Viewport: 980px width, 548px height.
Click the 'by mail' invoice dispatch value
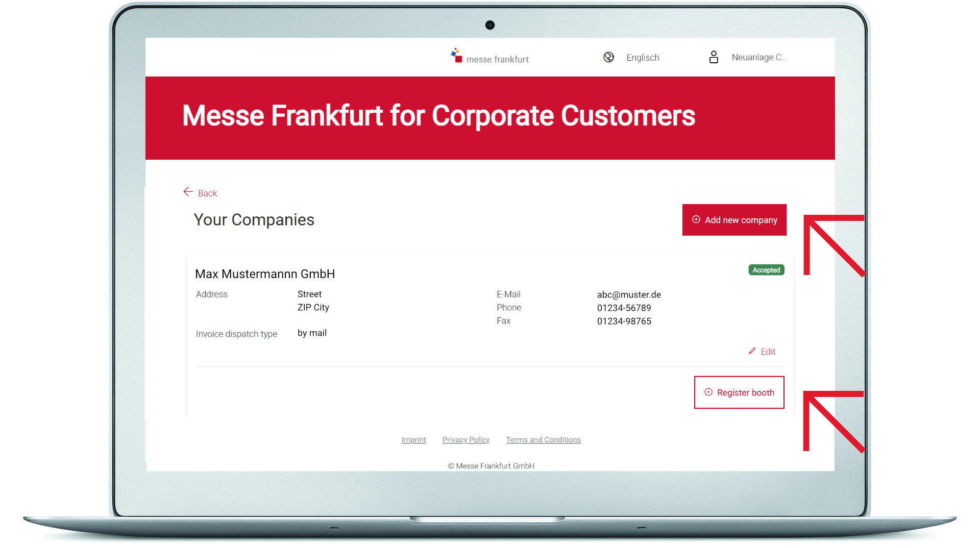click(x=312, y=333)
